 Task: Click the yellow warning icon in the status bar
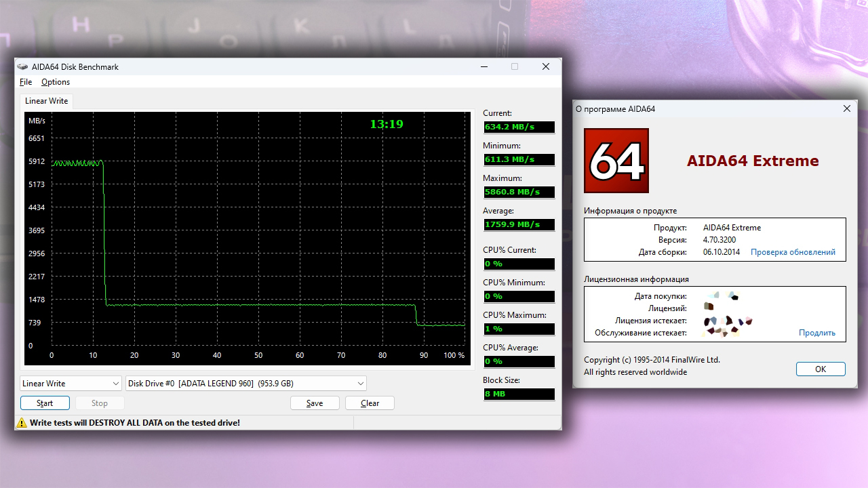pos(22,423)
